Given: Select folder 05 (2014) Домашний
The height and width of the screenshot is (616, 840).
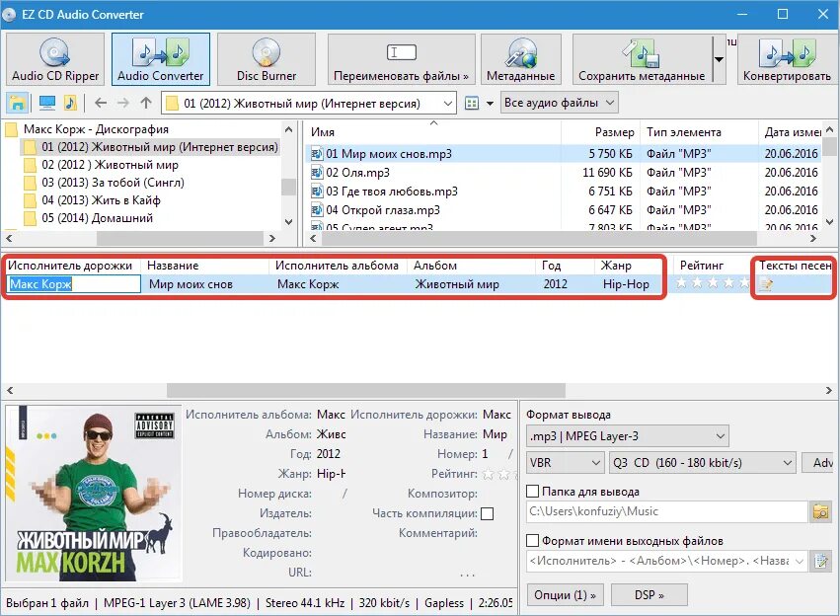Looking at the screenshot, I should tap(97, 217).
